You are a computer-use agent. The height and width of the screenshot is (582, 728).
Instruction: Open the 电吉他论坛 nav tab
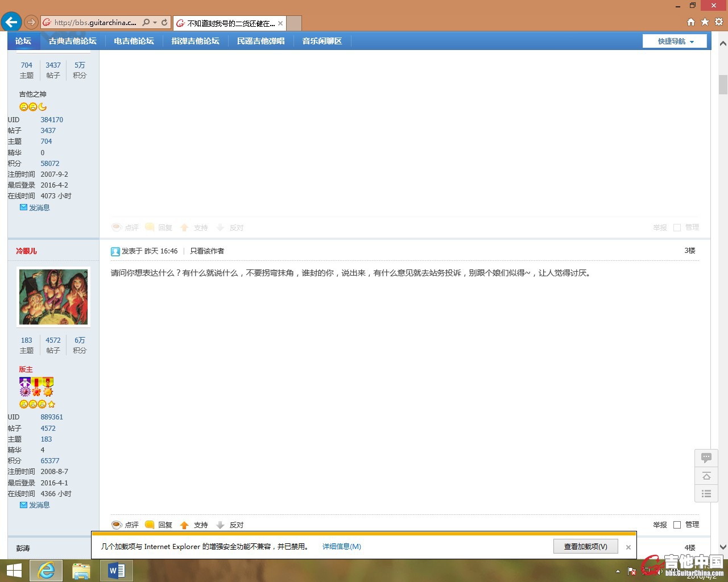click(134, 41)
